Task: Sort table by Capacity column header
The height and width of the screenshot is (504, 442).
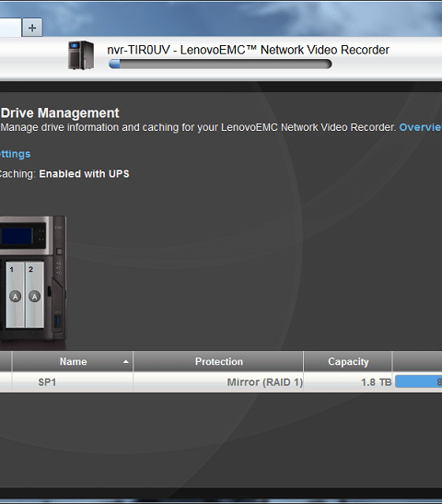Action: point(348,361)
